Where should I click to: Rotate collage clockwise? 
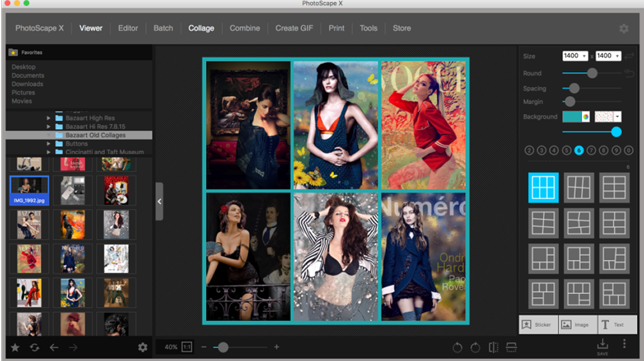click(475, 347)
